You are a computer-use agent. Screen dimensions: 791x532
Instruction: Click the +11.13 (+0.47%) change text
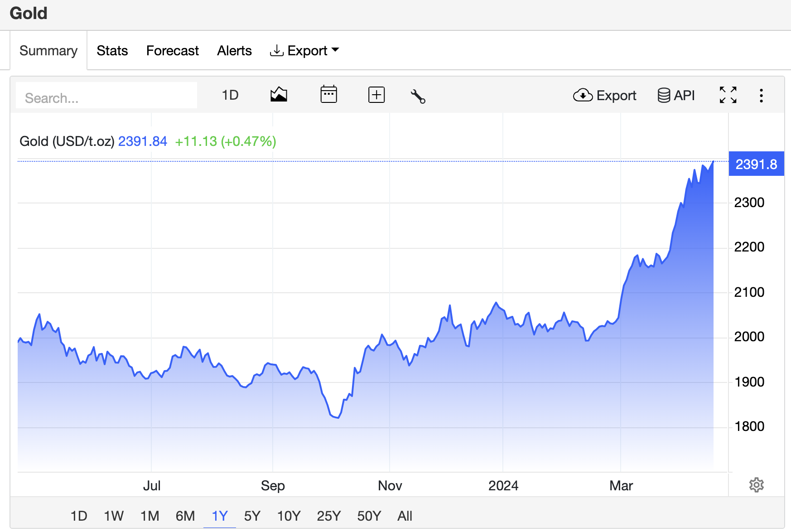coord(226,141)
